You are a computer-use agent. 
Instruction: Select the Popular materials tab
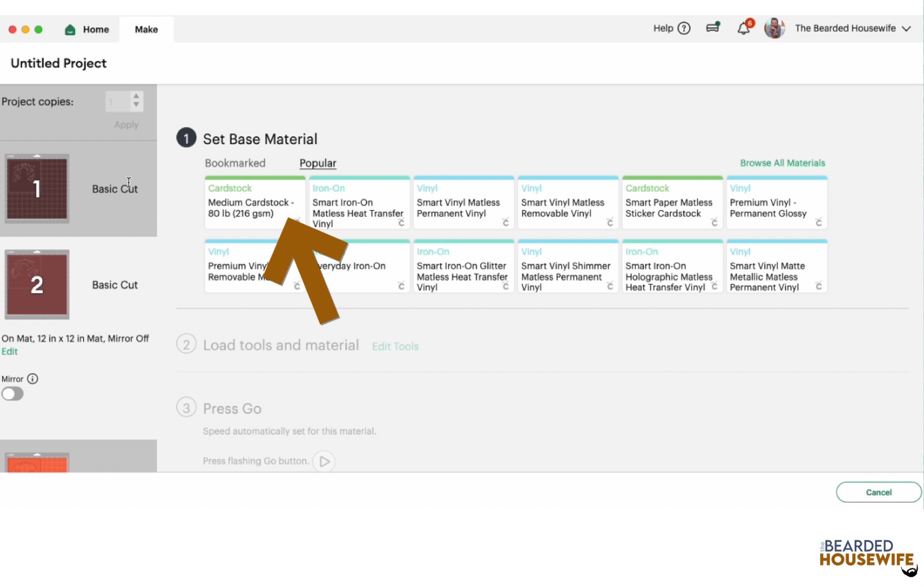coord(317,163)
